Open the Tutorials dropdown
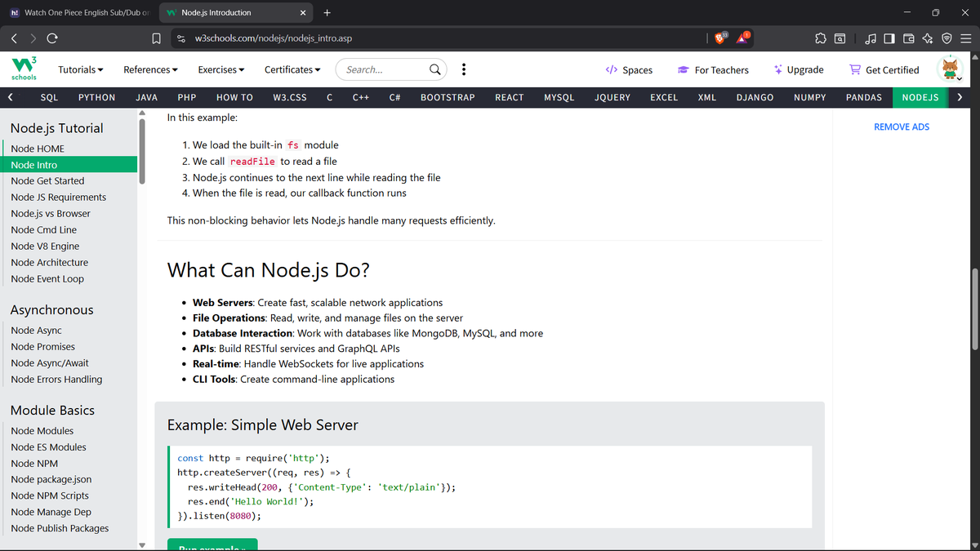Image resolution: width=980 pixels, height=551 pixels. pos(81,69)
